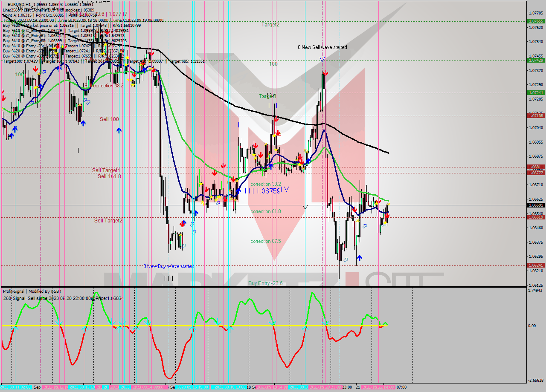The image size is (546, 392).
Task: Select the 'Sell Target2' label
Action: 108,221
